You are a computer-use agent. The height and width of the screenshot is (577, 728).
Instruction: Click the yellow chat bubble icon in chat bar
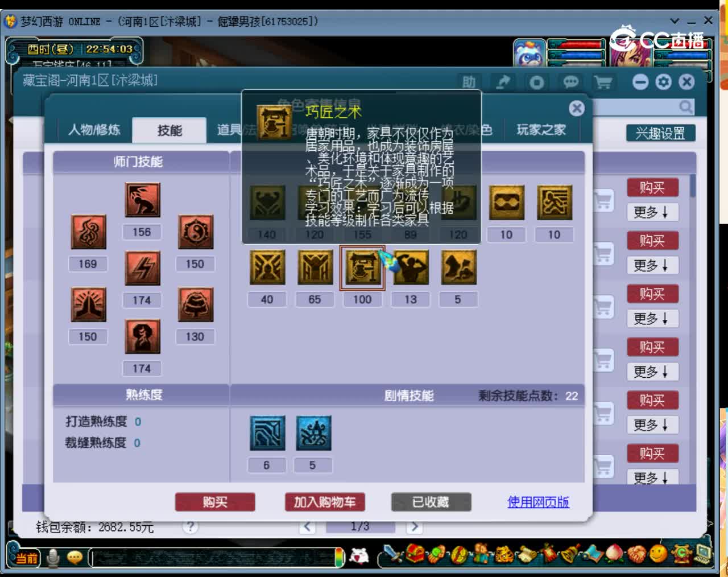point(75,558)
